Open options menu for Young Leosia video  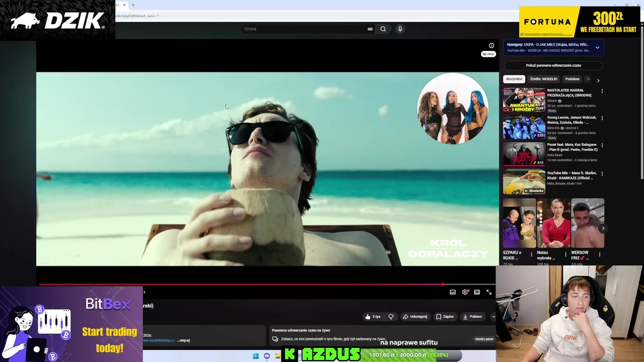[602, 118]
